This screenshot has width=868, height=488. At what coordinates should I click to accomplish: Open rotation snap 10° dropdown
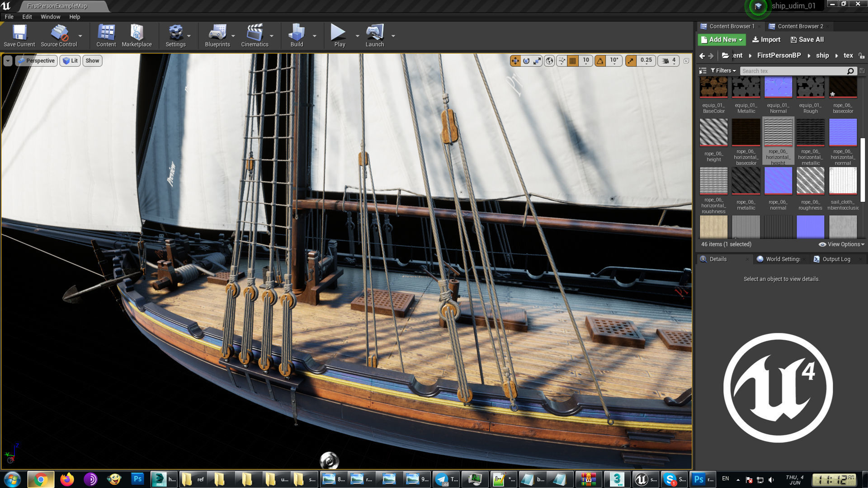[614, 61]
